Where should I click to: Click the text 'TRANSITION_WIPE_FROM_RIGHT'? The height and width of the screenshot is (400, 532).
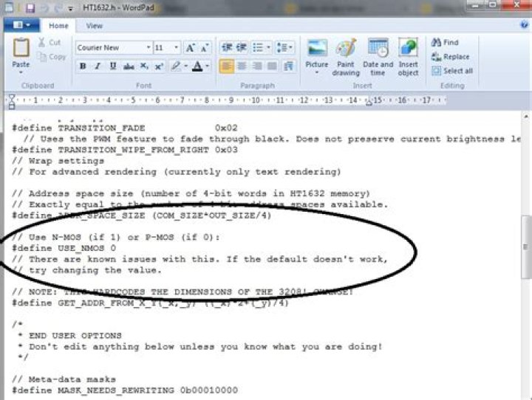[133, 150]
